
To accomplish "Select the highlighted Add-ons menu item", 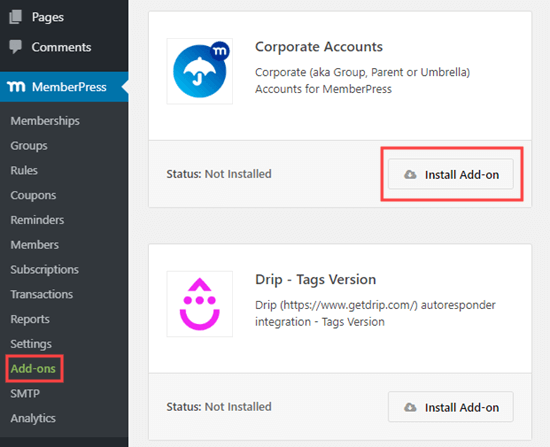I will click(x=33, y=368).
